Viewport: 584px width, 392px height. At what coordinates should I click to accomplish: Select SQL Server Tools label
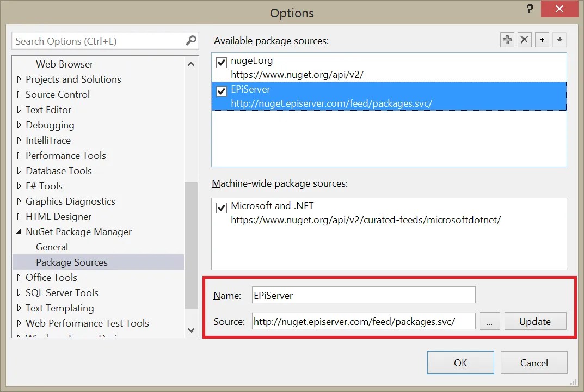click(62, 293)
